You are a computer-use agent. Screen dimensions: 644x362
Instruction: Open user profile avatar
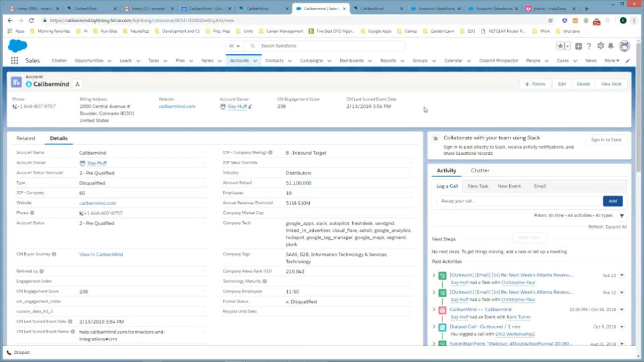[625, 46]
